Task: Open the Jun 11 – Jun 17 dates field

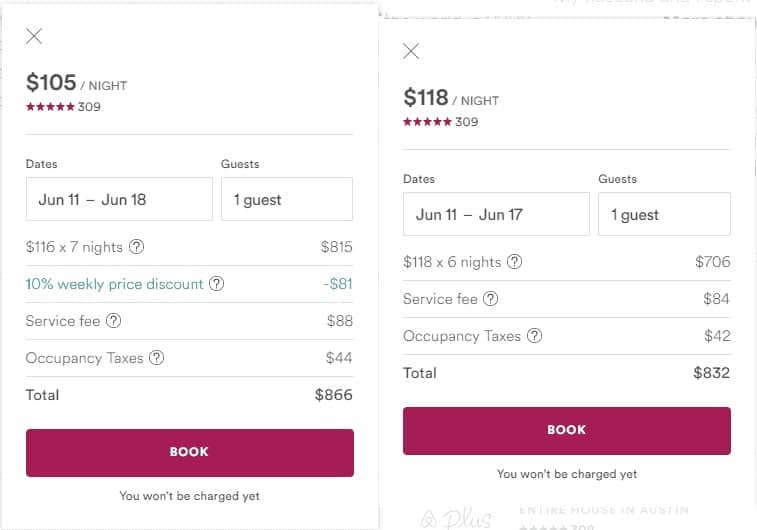Action: tap(496, 214)
